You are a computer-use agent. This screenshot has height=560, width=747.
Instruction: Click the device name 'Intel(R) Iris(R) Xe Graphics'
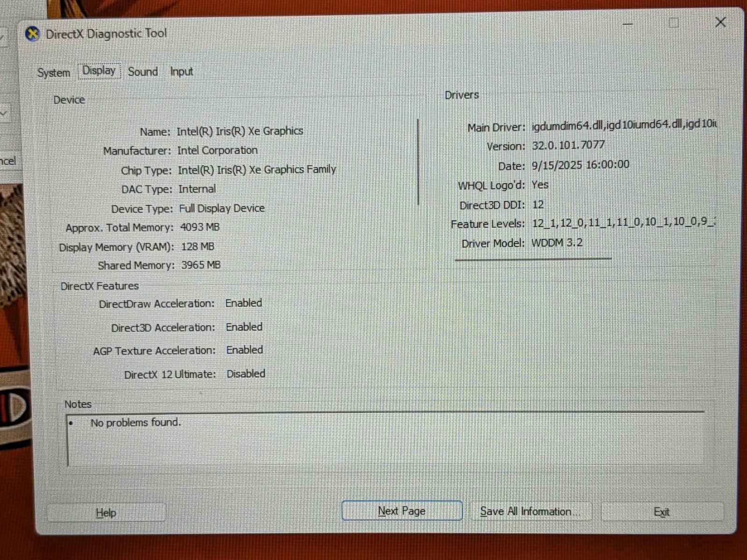click(x=240, y=131)
